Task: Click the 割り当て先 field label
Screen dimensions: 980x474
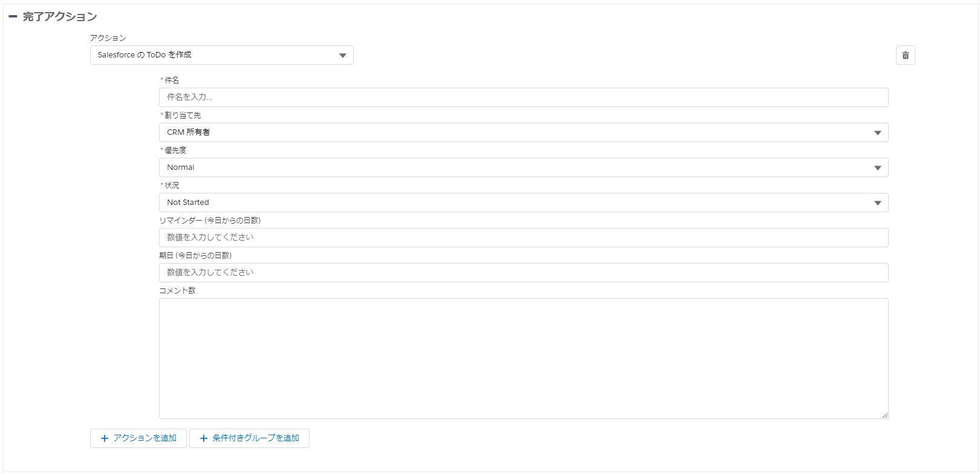Action: point(183,115)
